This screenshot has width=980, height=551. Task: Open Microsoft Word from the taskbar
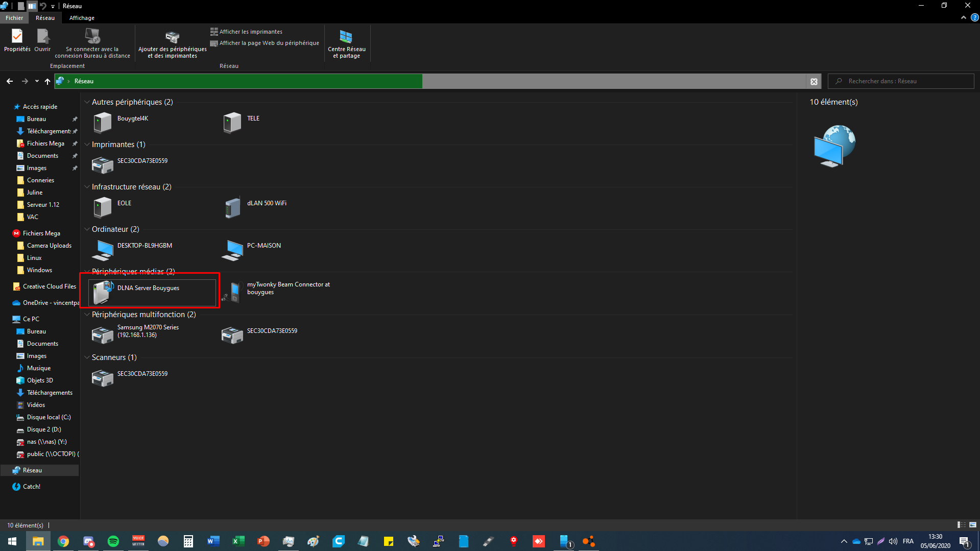pyautogui.click(x=213, y=541)
